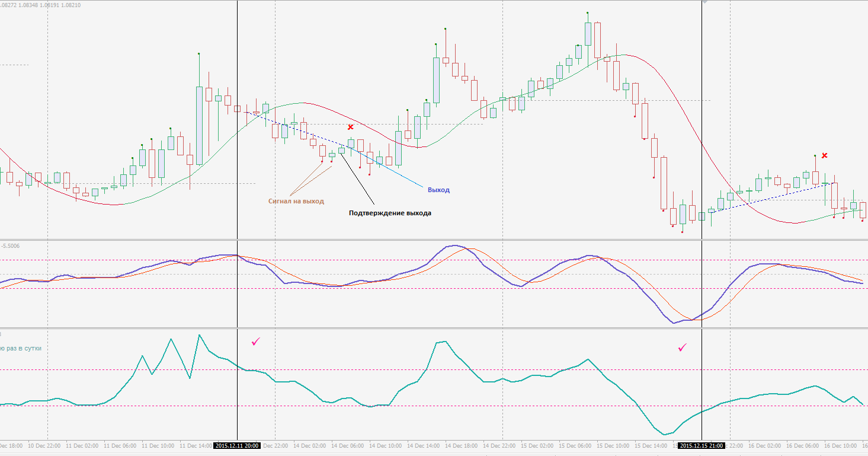Select the 'Подтверждение выхода' text label
Image resolution: width=868 pixels, height=456 pixels.
pos(390,213)
